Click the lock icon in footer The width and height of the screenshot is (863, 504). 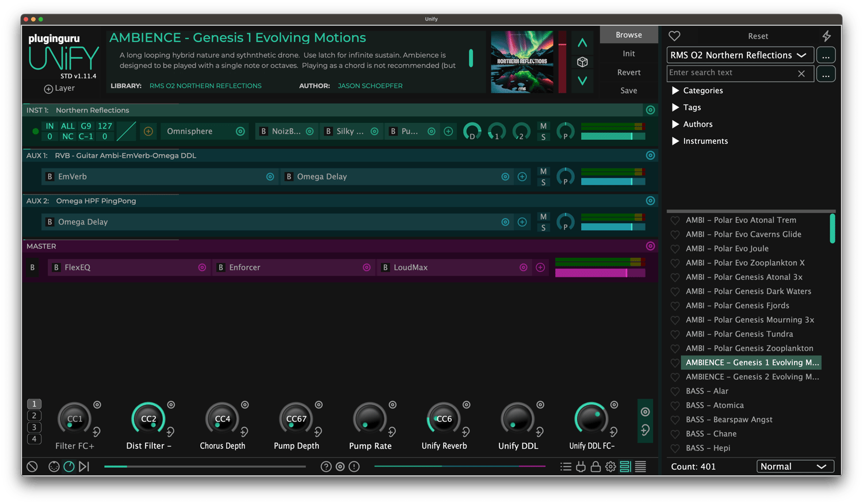[x=595, y=467]
